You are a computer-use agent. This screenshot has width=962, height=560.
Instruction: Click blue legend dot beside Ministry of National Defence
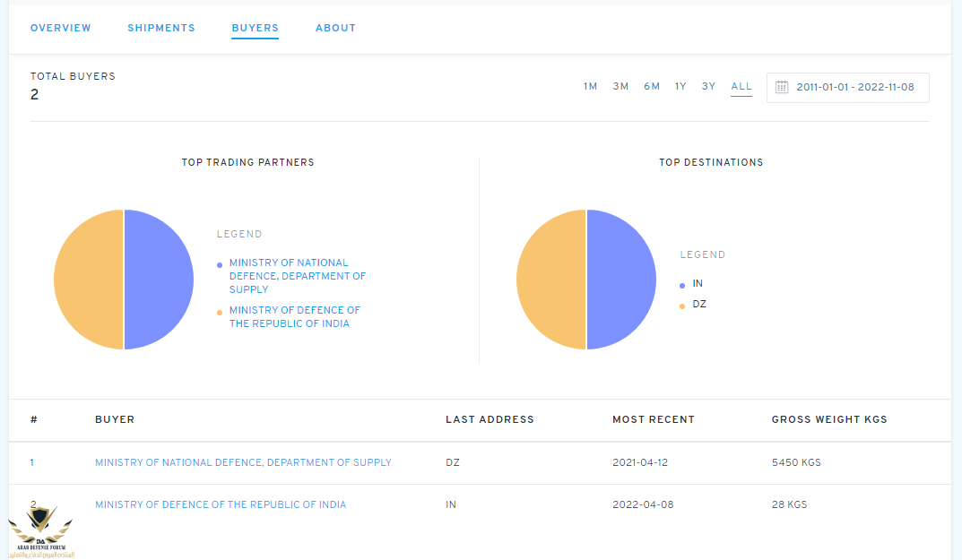(220, 265)
